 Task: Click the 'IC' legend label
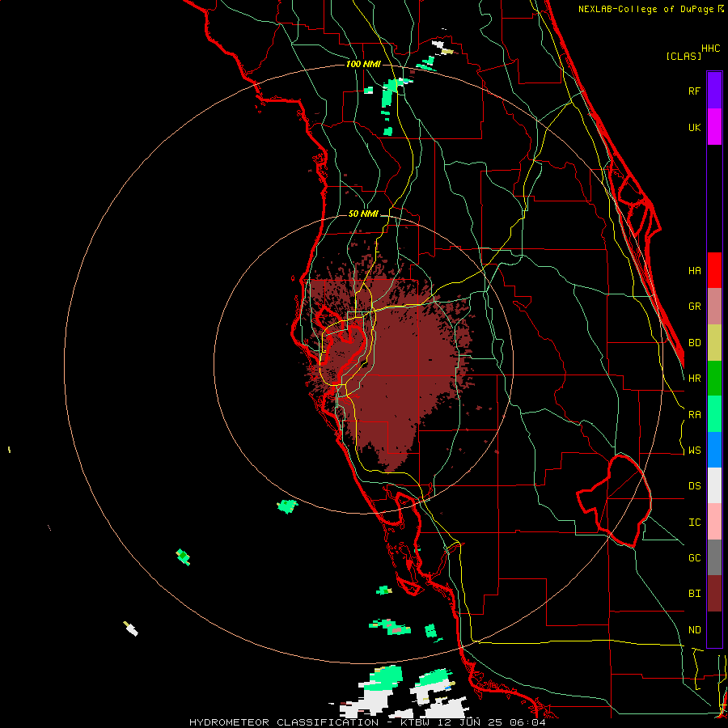694,523
